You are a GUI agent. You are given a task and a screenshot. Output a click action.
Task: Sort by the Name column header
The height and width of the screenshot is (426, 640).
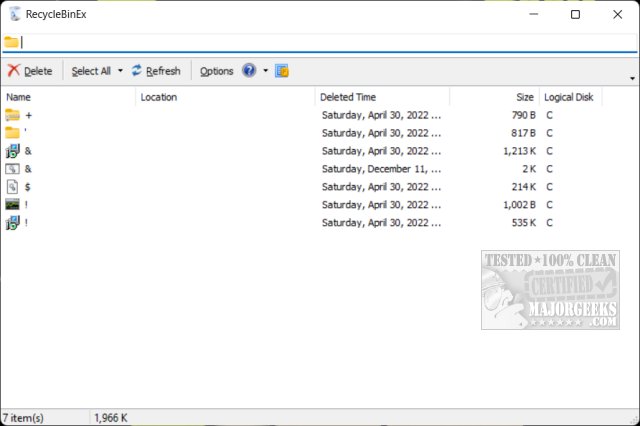pos(69,97)
